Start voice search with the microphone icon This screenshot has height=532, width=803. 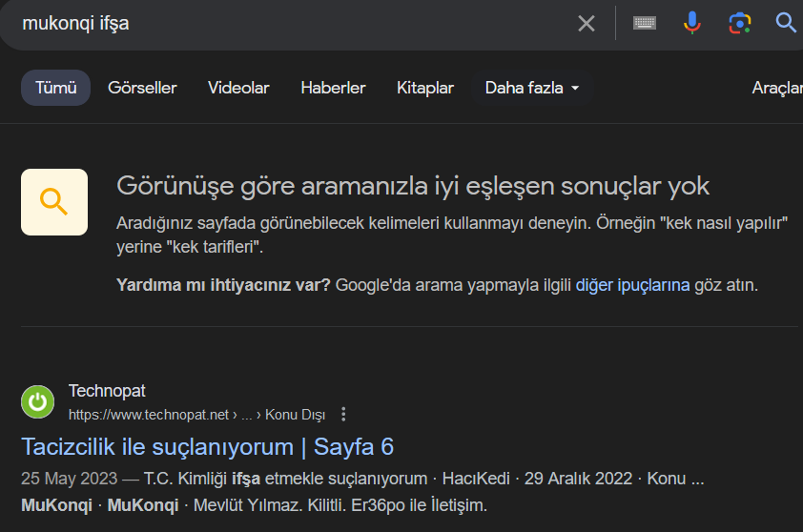(691, 23)
